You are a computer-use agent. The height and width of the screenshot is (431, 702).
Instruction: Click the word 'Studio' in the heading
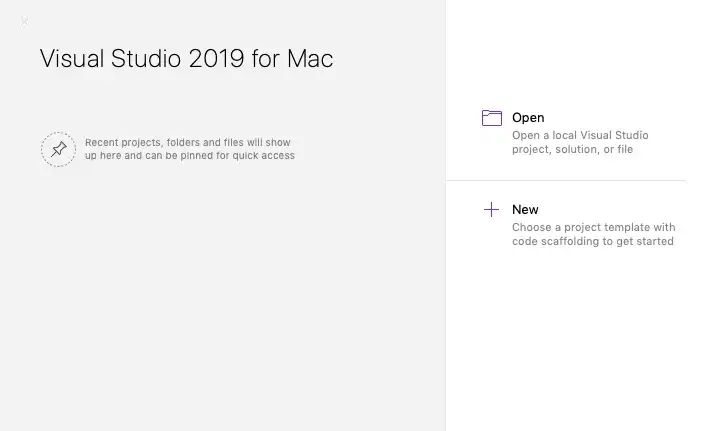[x=140, y=59]
